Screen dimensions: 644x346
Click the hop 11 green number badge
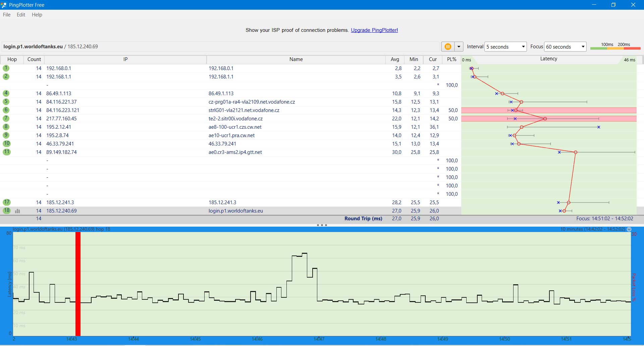tap(7, 152)
